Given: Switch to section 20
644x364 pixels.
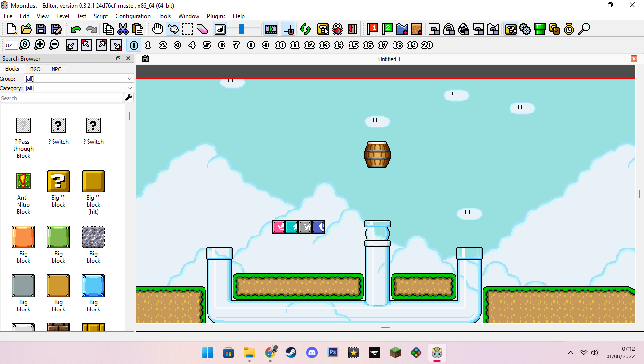Looking at the screenshot, I should (427, 45).
